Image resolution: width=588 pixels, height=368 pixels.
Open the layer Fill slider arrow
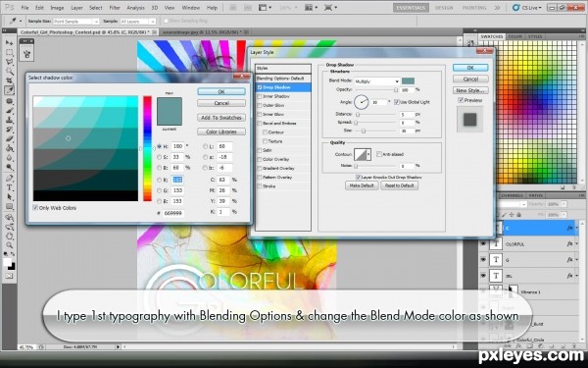pyautogui.click(x=563, y=215)
